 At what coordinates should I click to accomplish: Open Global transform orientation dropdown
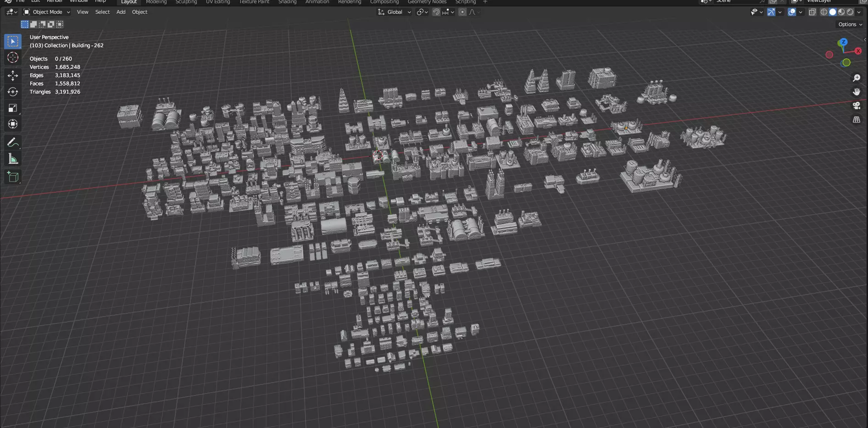point(394,12)
